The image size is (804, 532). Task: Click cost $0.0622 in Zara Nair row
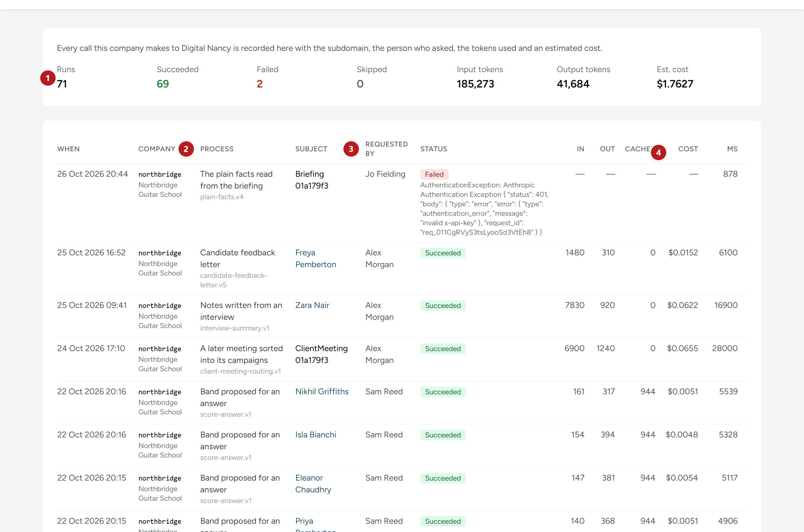tap(683, 305)
